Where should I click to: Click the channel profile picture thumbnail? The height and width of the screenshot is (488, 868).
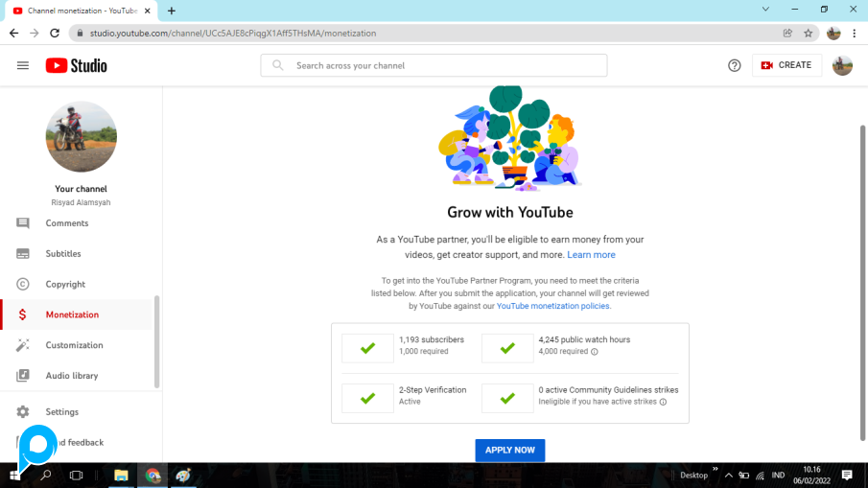[82, 137]
